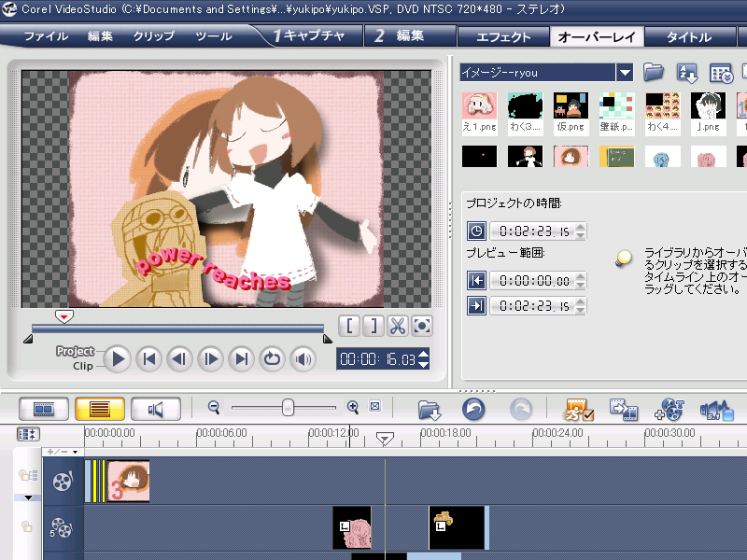Click the zoom in magnifier icon
This screenshot has height=560, width=747.
[x=353, y=407]
